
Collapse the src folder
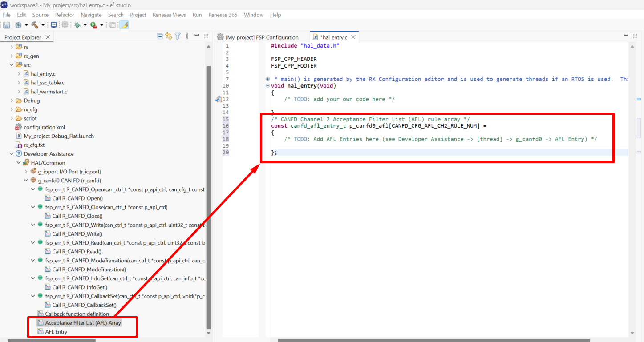pyautogui.click(x=12, y=65)
